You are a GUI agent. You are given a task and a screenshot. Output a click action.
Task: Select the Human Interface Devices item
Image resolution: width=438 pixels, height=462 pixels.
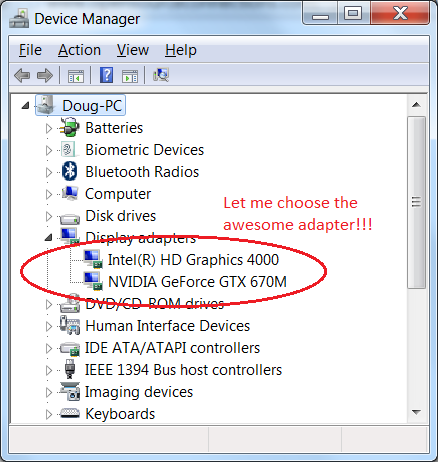coord(167,326)
